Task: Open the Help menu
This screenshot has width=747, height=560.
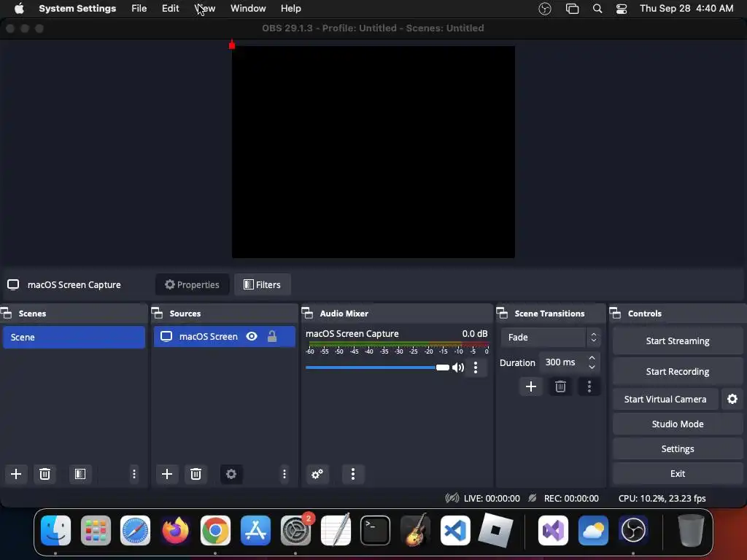Action: click(x=290, y=9)
